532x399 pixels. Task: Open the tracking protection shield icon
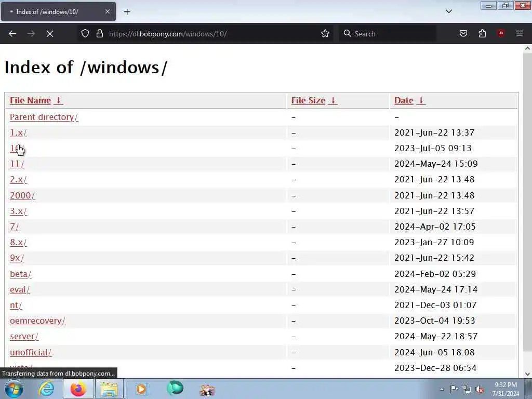(85, 33)
